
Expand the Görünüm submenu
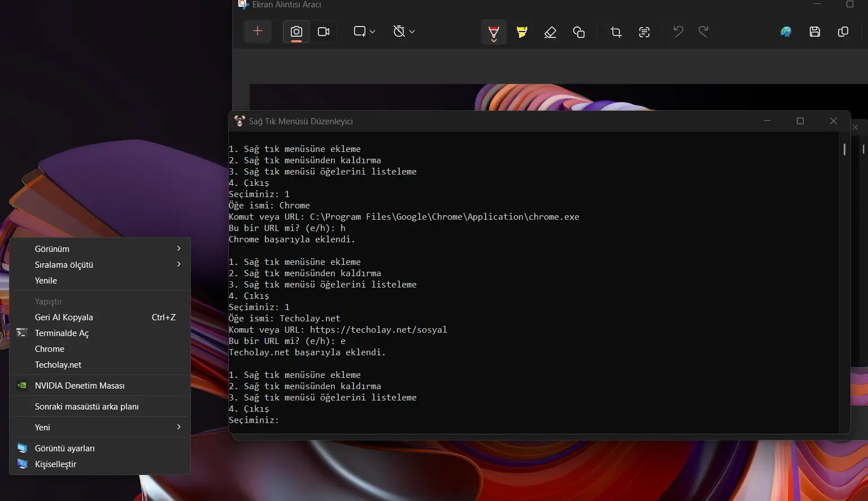coord(100,249)
